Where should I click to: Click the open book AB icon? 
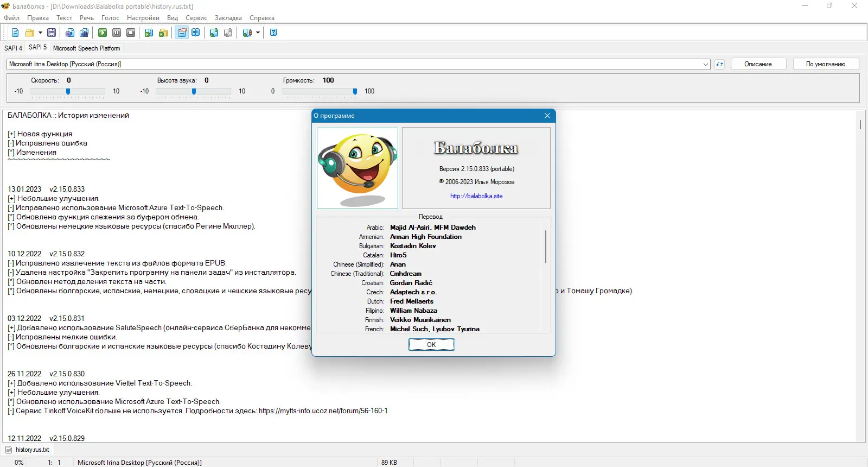(196, 33)
